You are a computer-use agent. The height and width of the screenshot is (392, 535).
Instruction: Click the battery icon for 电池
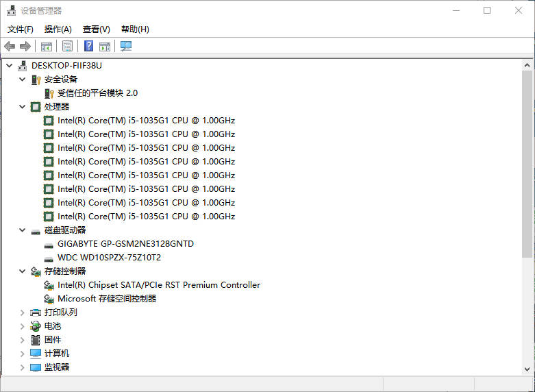(x=36, y=326)
